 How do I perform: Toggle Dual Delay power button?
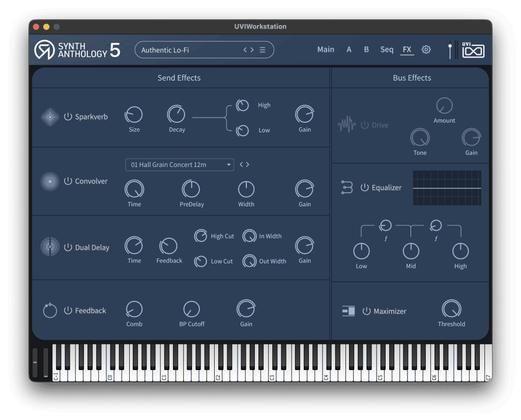tap(68, 247)
